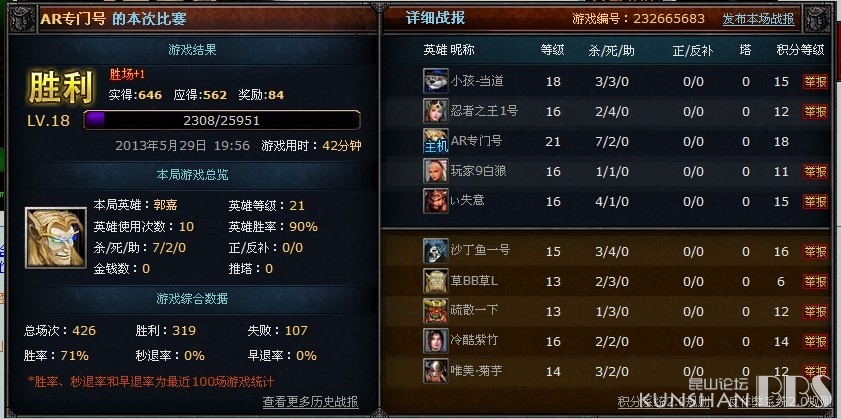Click hero avatar of ぃ失意
This screenshot has width=841, height=419.
tap(436, 201)
